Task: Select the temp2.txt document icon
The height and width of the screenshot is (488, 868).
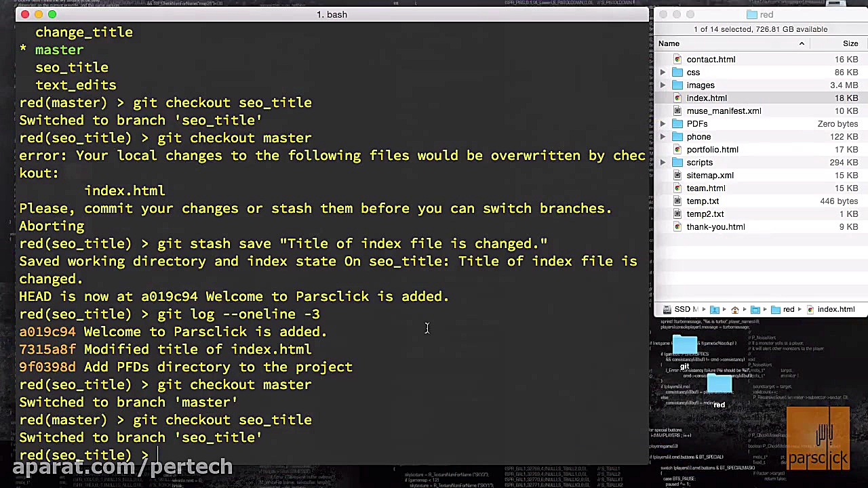Action: [x=677, y=214]
